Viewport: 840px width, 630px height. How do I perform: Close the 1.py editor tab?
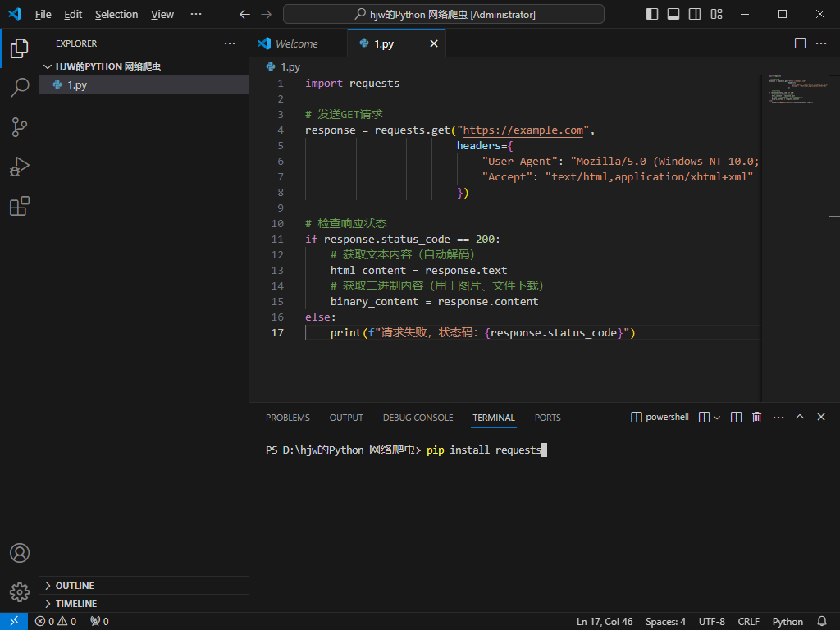pos(434,44)
